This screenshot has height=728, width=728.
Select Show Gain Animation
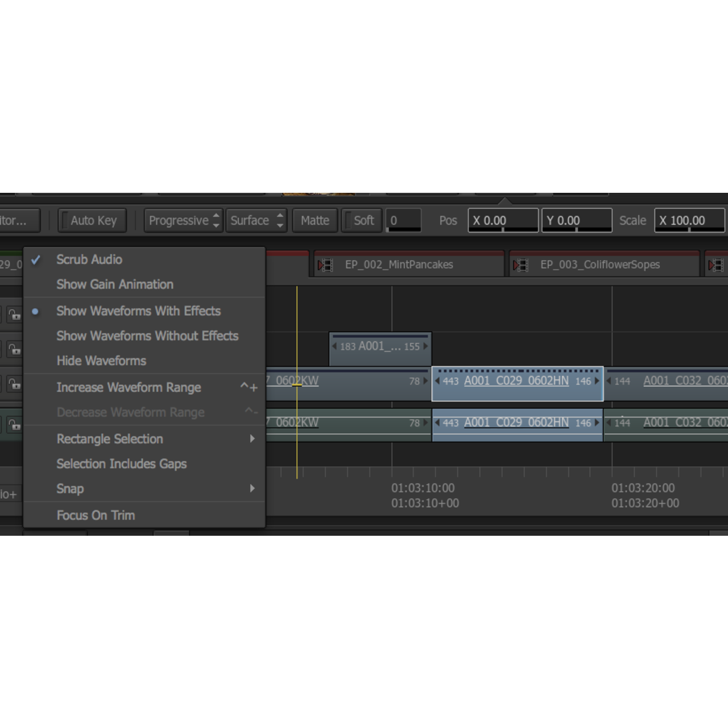[114, 284]
